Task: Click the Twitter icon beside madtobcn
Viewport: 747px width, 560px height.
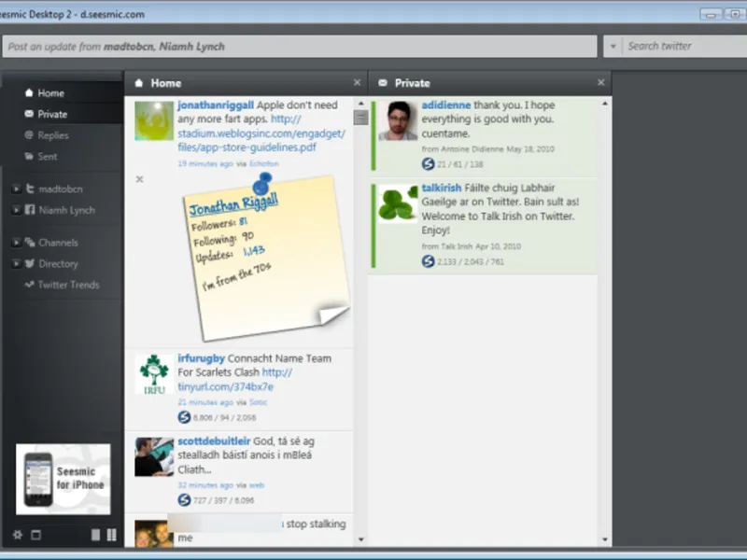Action: (30, 189)
